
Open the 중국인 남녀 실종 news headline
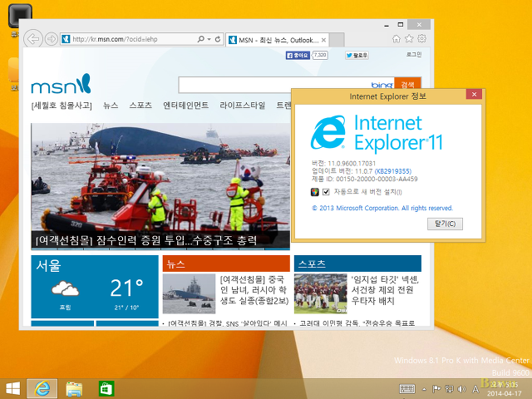point(254,290)
